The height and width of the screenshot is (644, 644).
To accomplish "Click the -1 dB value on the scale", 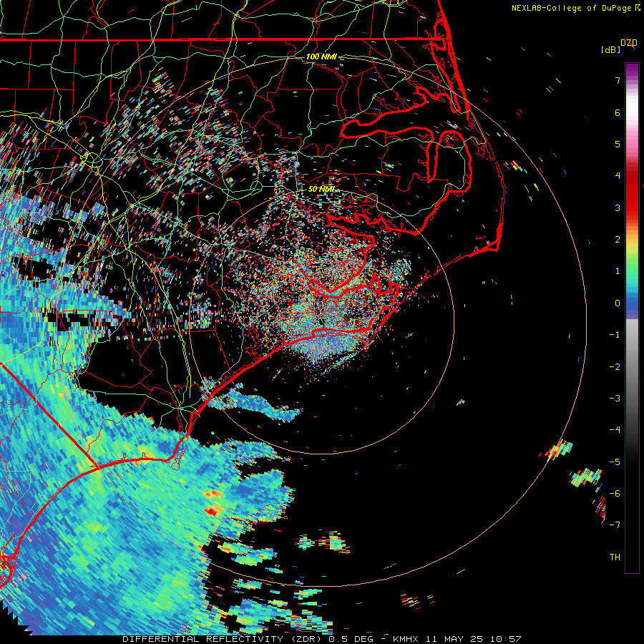I will pos(615,335).
